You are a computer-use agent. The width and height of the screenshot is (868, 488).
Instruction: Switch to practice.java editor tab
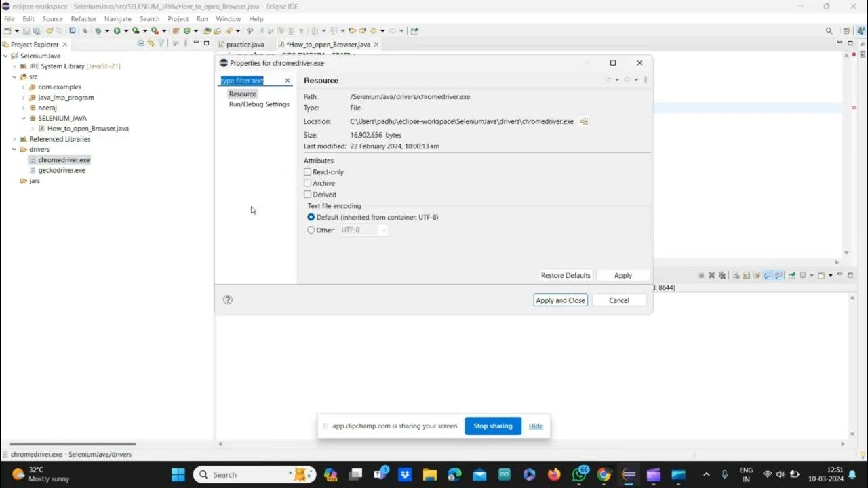(x=245, y=44)
